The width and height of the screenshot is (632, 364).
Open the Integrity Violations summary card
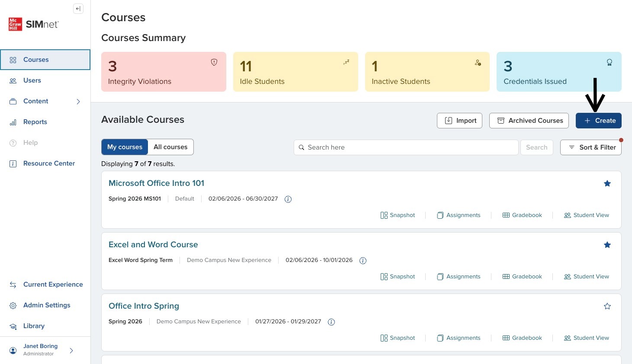pyautogui.click(x=164, y=72)
